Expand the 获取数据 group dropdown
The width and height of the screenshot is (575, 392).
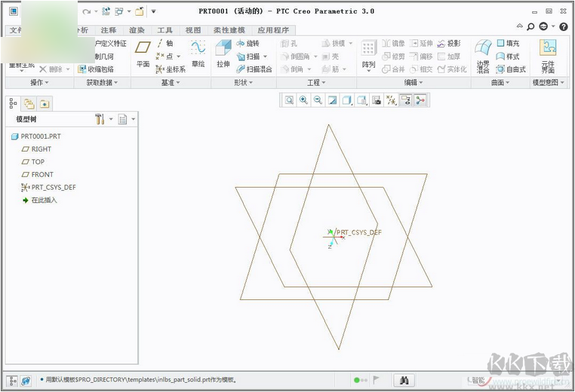click(x=102, y=83)
